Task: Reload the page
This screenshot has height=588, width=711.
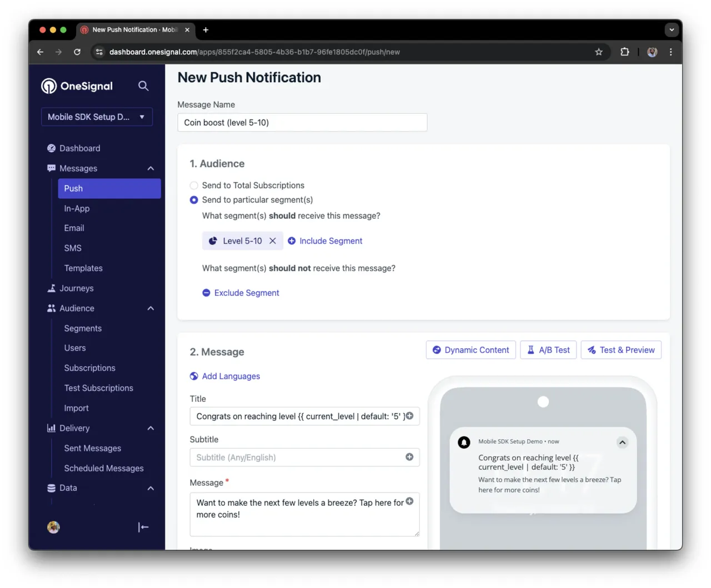Action: [x=77, y=52]
